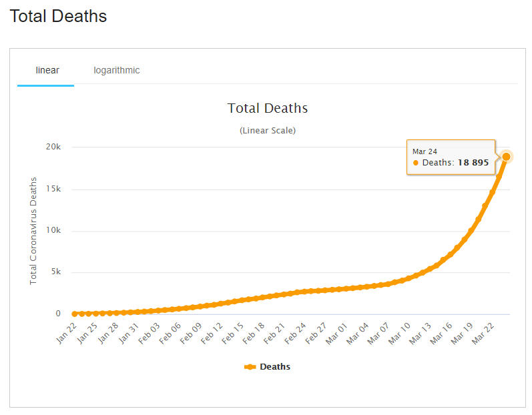
Task: Click the (Linear Scale) chart subtitle
Action: tap(267, 130)
